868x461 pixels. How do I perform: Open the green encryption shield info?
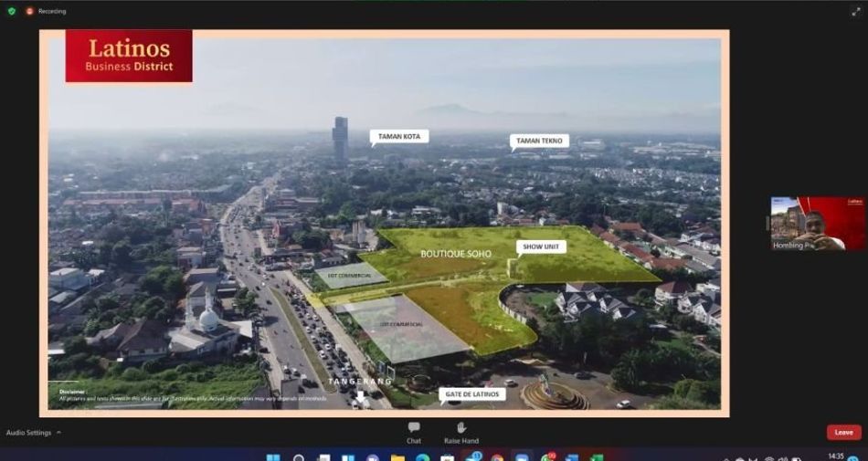click(12, 11)
